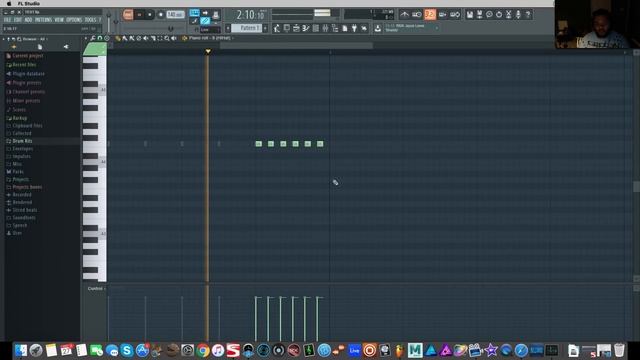Select the Draw tool in piano roll toolbar

(118, 38)
